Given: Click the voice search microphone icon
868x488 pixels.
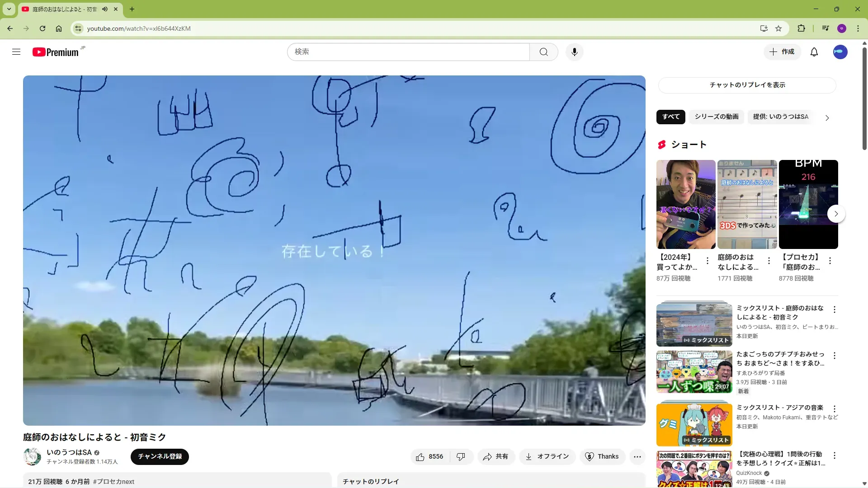Looking at the screenshot, I should point(574,52).
